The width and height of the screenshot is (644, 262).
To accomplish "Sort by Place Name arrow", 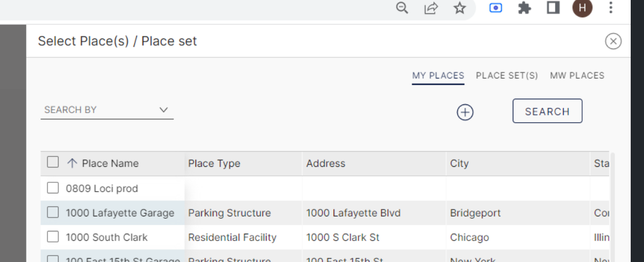I will (x=72, y=163).
